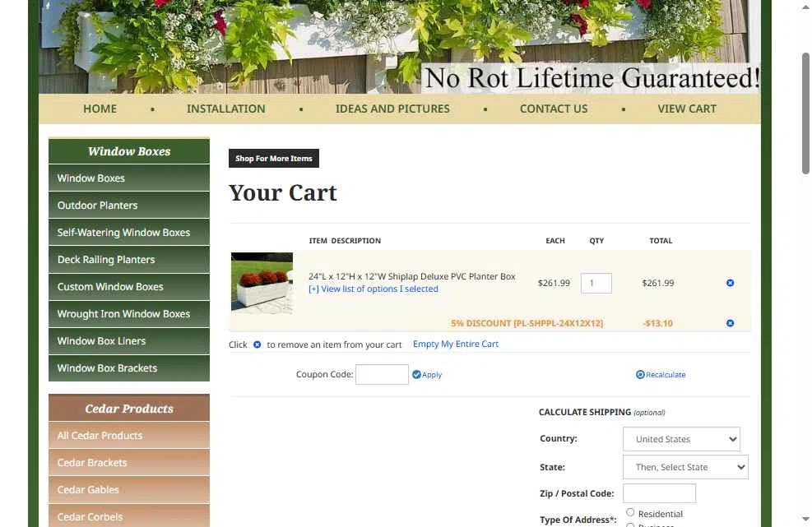Screen dimensions: 812x527
Task: Open All Cedar Products link
Action: coord(129,436)
